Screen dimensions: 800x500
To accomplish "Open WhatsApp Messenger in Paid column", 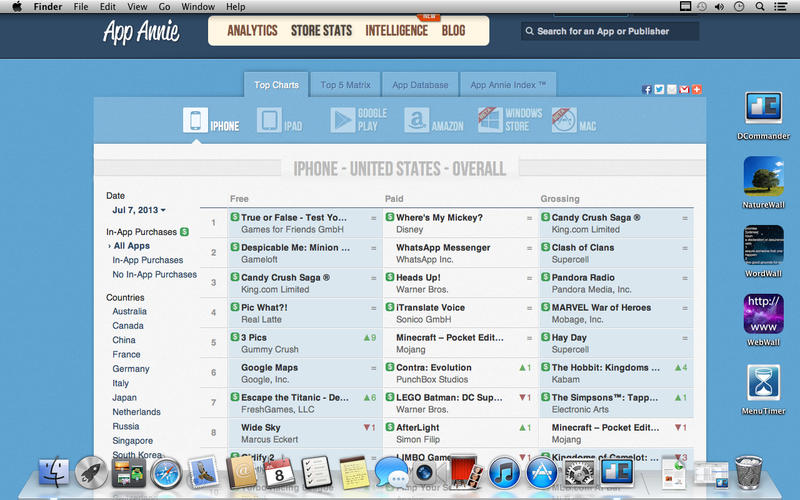I will 443,247.
